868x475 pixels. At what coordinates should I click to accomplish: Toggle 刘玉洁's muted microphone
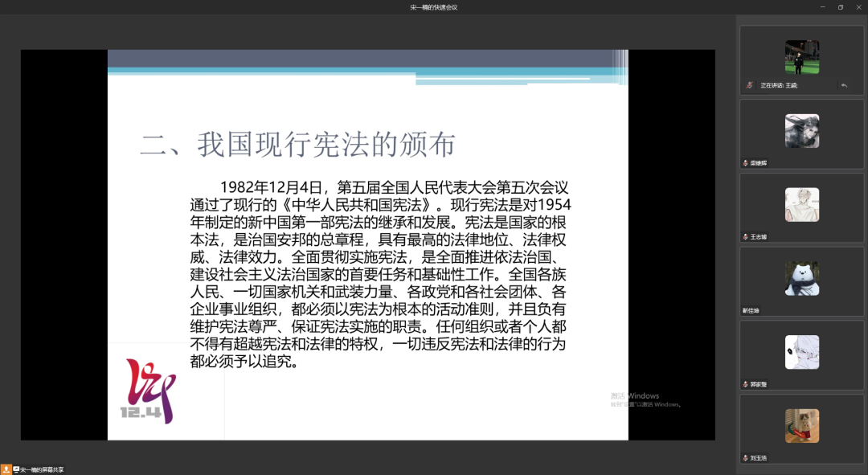744,457
